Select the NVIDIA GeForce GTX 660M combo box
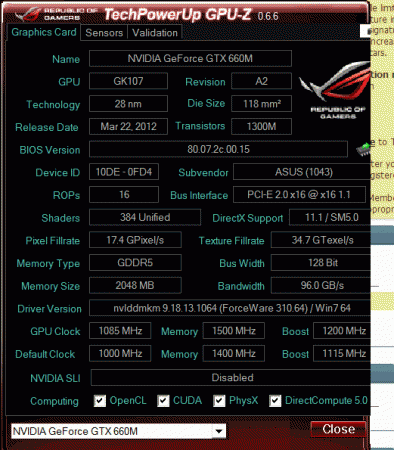 tap(118, 431)
